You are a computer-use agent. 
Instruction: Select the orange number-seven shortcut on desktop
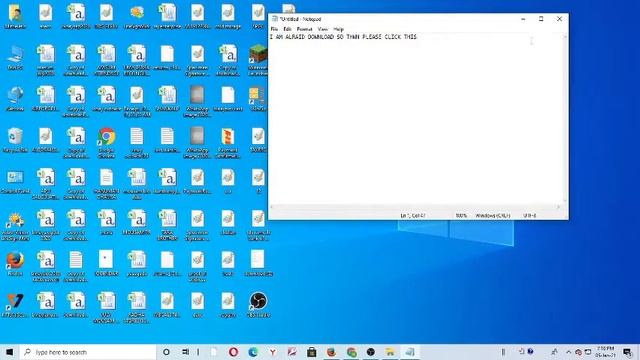(15, 305)
